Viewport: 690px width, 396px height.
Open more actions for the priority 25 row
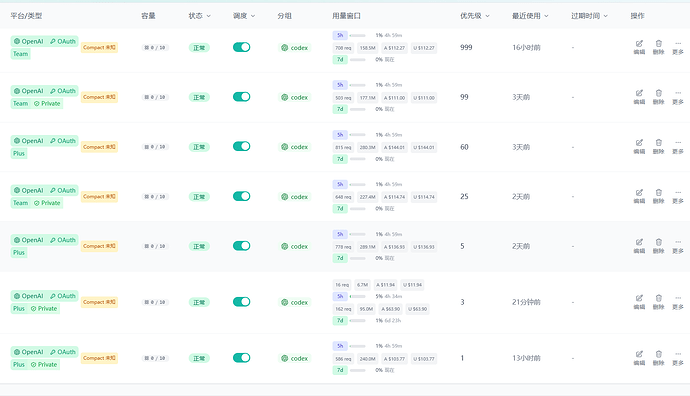tap(678, 196)
